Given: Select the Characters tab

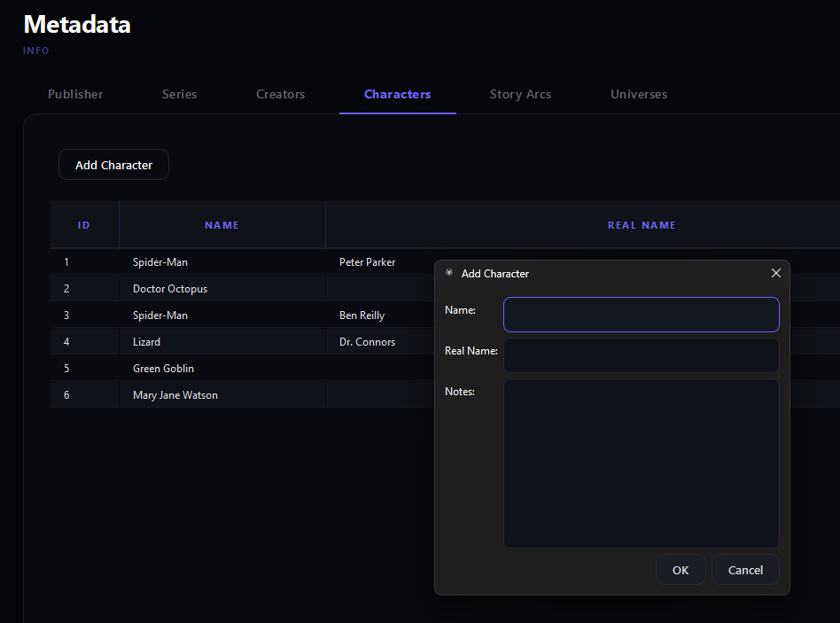Looking at the screenshot, I should click(398, 94).
